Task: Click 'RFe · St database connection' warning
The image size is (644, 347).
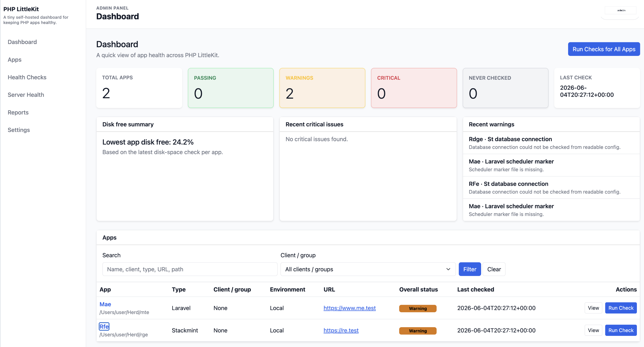Action: [508, 184]
